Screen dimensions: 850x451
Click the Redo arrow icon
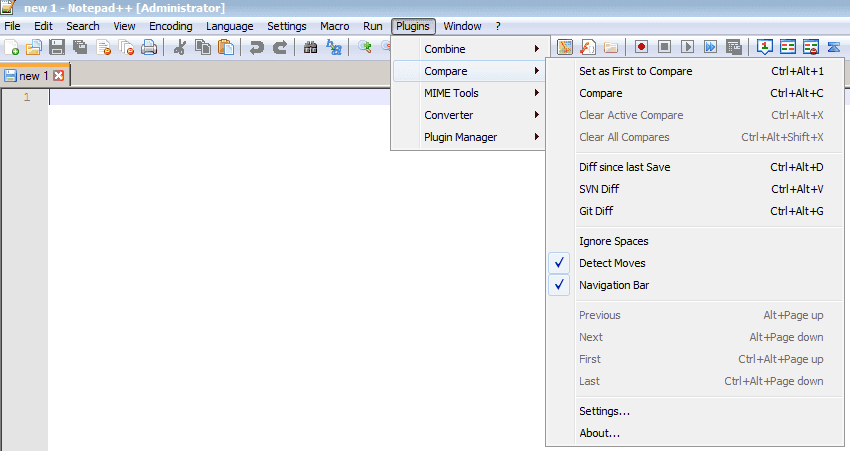point(280,48)
